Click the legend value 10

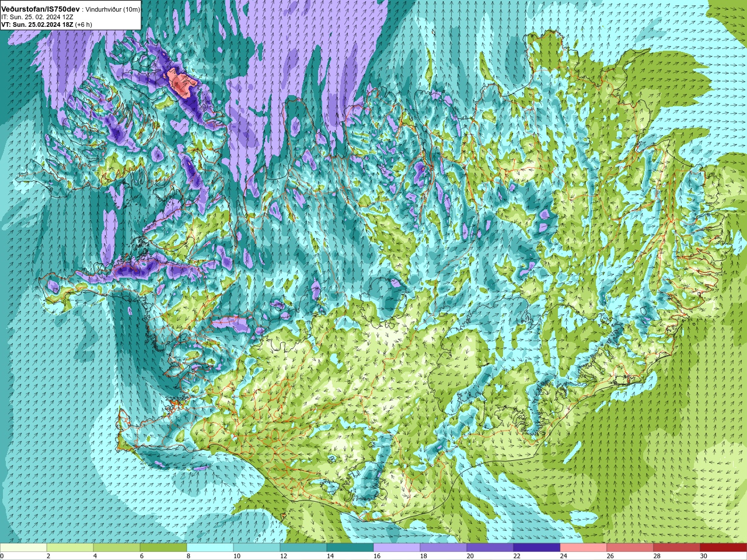(x=237, y=556)
